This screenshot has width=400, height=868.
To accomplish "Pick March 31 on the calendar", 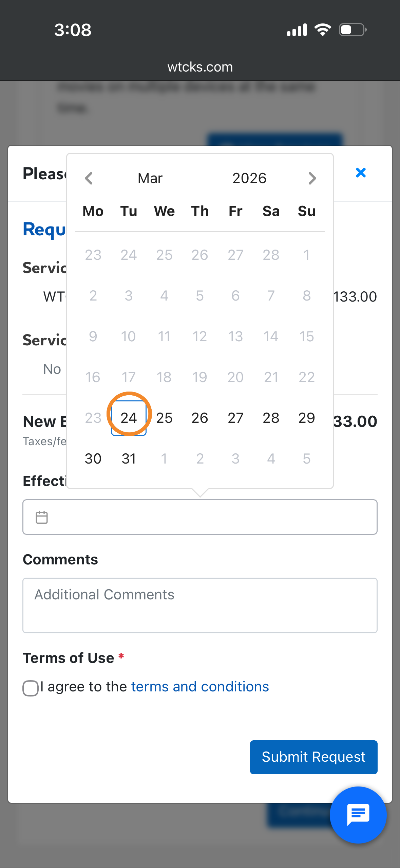I will tap(129, 459).
